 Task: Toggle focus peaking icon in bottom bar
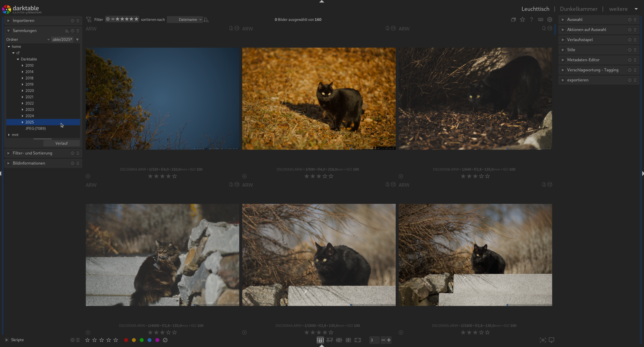tap(543, 340)
